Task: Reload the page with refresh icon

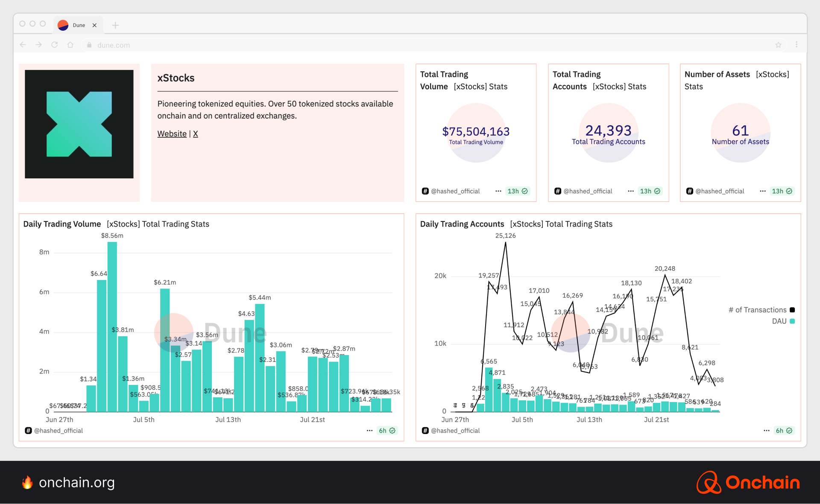Action: click(x=55, y=45)
